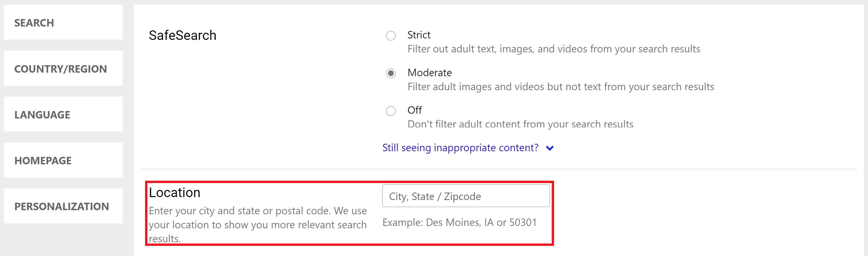This screenshot has width=868, height=256.
Task: Select the PERSONALIZATION tab
Action: click(x=63, y=206)
